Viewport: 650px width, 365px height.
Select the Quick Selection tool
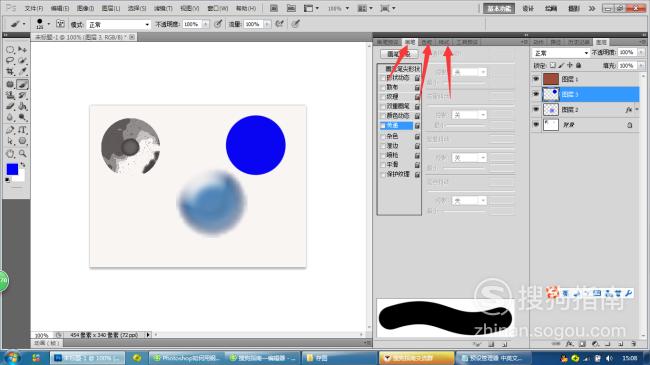[22, 61]
